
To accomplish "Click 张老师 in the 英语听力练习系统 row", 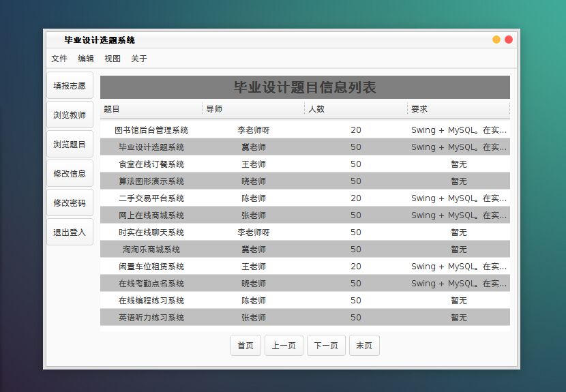I will (254, 317).
